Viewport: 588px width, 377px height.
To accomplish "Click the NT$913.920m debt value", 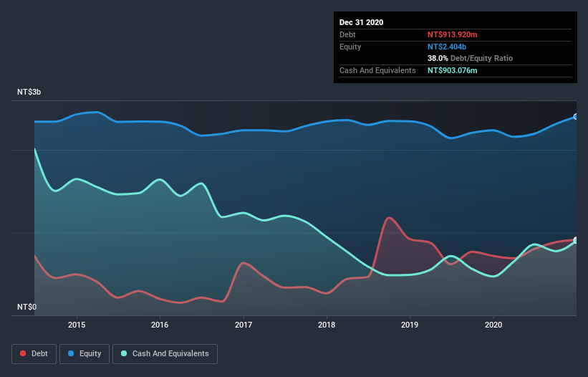I will click(x=452, y=34).
